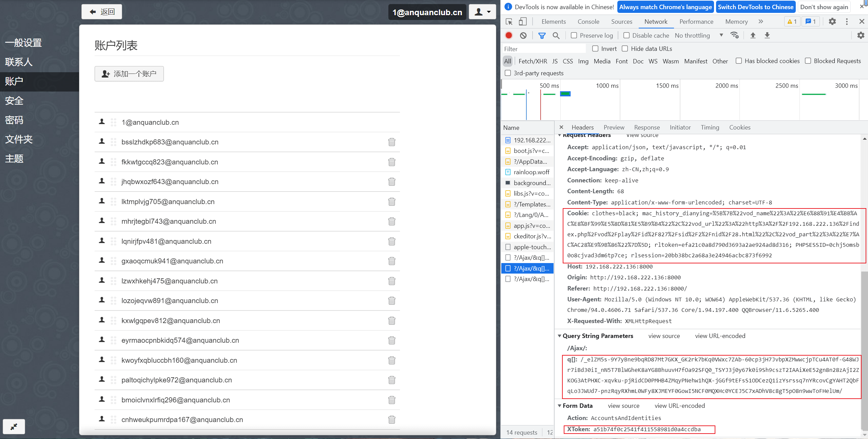Toggle device toolbar icon
Viewport: 868px width, 439px height.
522,21
